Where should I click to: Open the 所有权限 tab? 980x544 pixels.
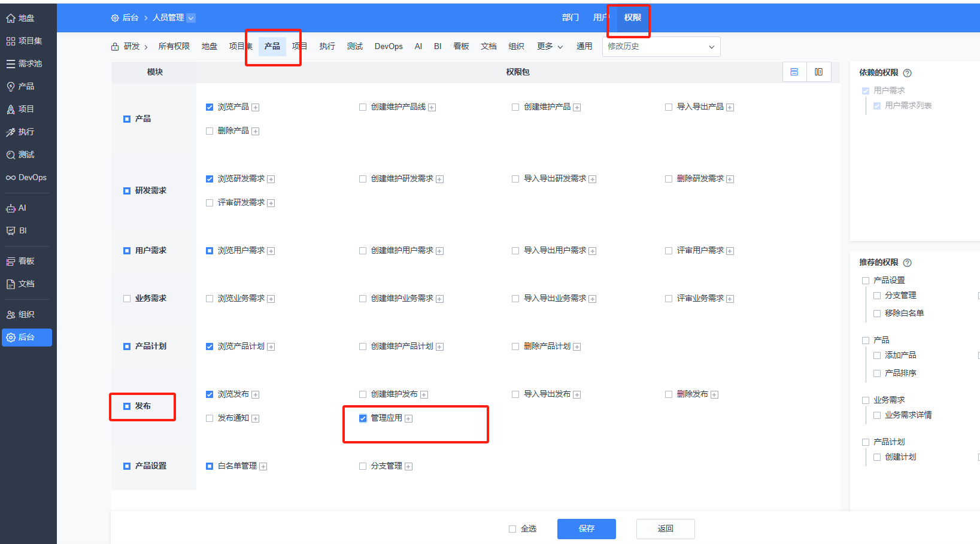tap(174, 47)
